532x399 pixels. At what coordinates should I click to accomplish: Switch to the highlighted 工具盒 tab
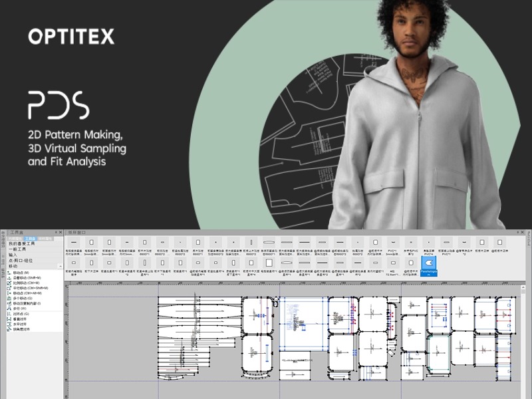31,239
